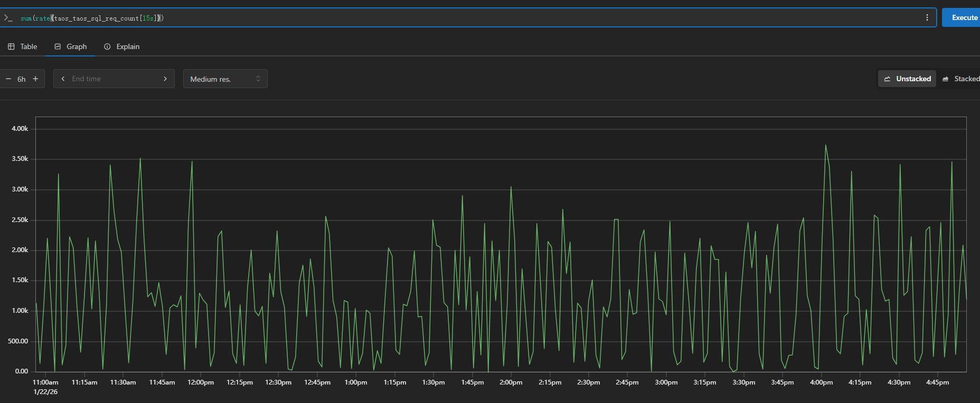980x403 pixels.
Task: Open the three-dot query options menu
Action: click(927, 18)
